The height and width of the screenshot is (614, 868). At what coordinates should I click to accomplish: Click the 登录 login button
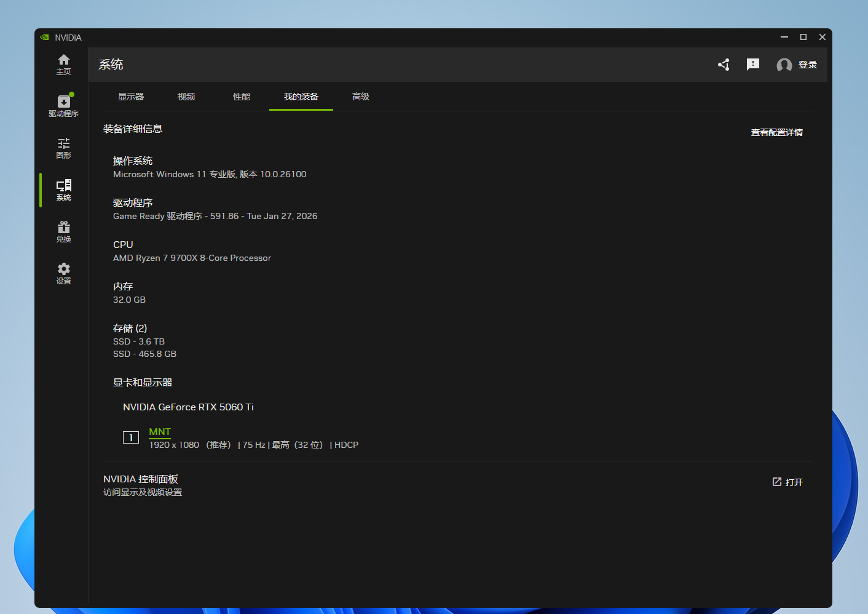[807, 65]
